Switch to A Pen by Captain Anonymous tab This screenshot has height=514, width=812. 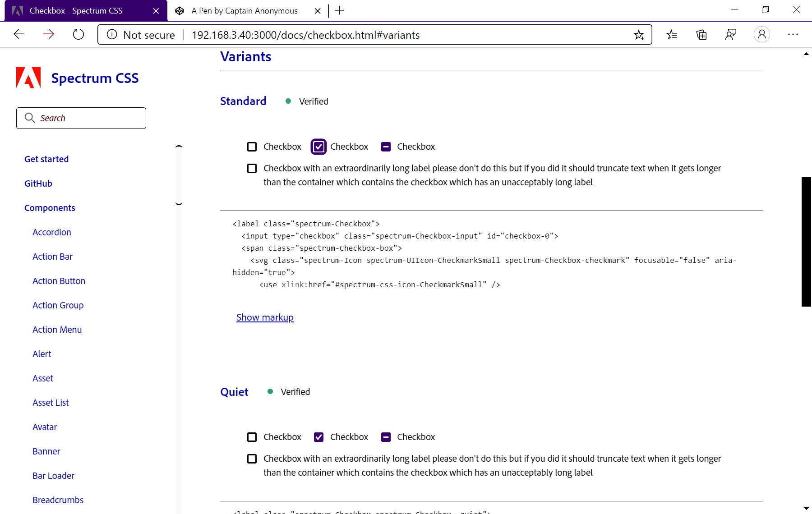coord(247,11)
